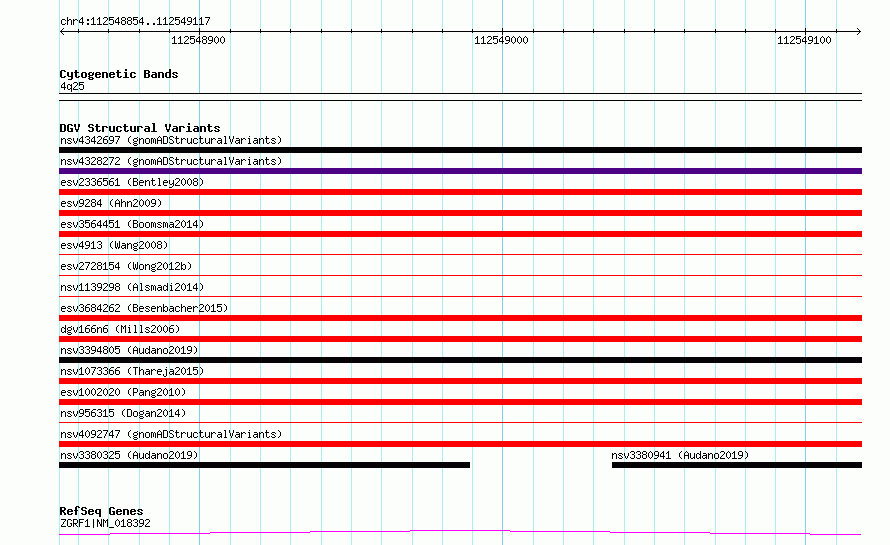Click the black bar under nsv4342697
Screen dimensions: 890x545
tap(460, 150)
